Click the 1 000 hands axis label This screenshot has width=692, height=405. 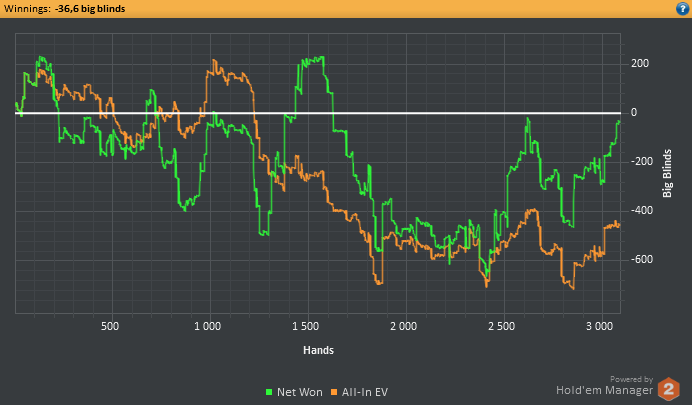coord(207,326)
